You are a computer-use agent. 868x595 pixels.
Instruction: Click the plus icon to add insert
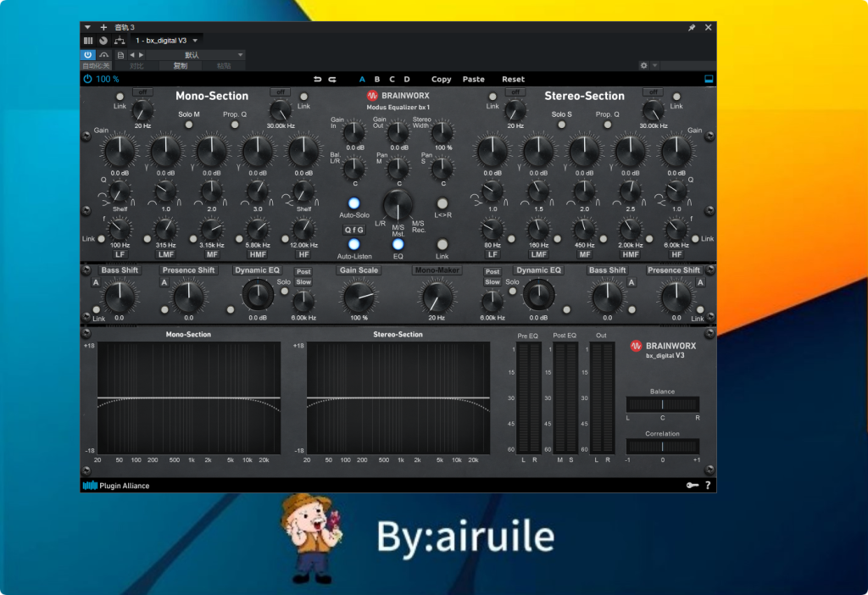click(x=103, y=27)
